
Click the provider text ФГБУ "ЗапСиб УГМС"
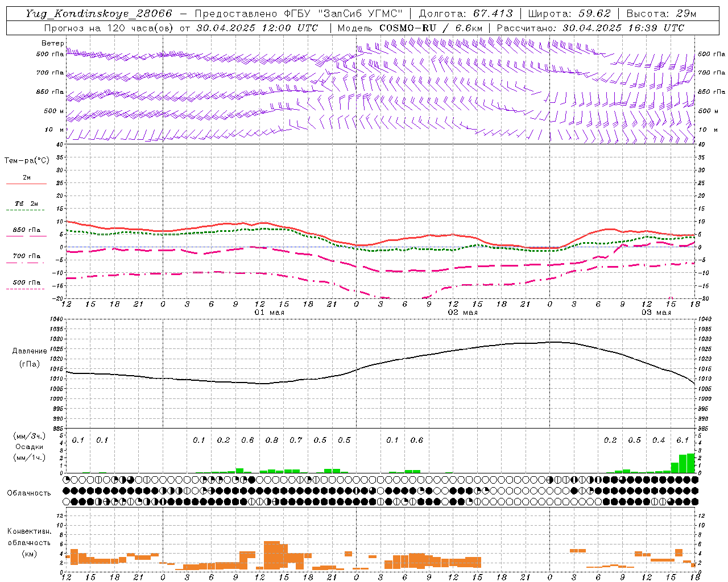[342, 14]
